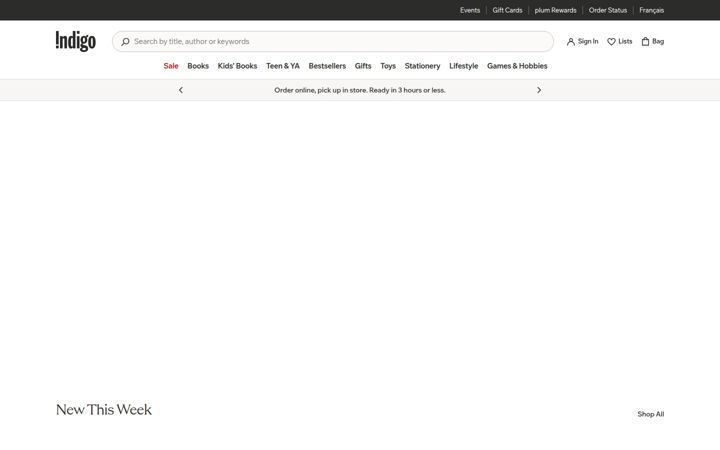The image size is (720, 450).
Task: Open plum Rewards link
Action: point(556,10)
